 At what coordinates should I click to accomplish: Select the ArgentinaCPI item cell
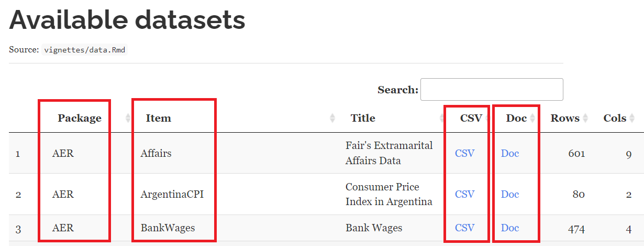172,194
